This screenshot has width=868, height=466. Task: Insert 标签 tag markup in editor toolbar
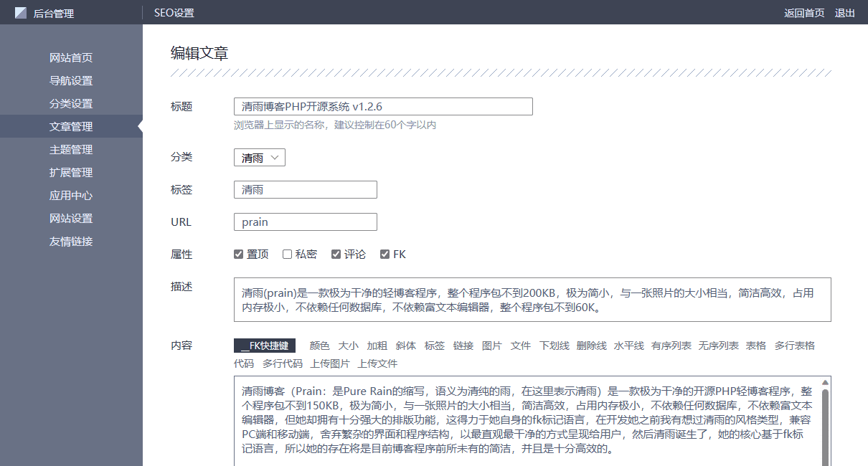coord(435,346)
